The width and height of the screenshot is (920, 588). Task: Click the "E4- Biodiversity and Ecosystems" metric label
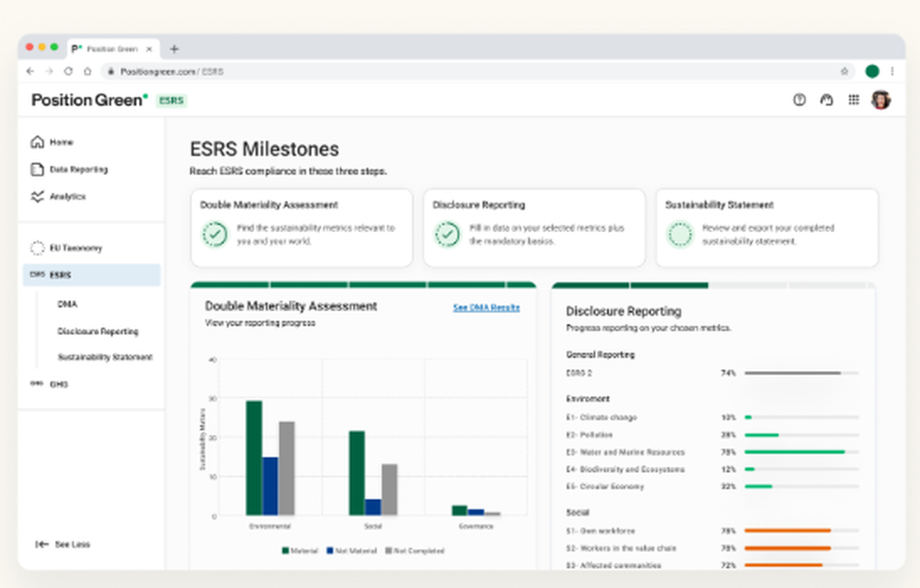(x=625, y=469)
